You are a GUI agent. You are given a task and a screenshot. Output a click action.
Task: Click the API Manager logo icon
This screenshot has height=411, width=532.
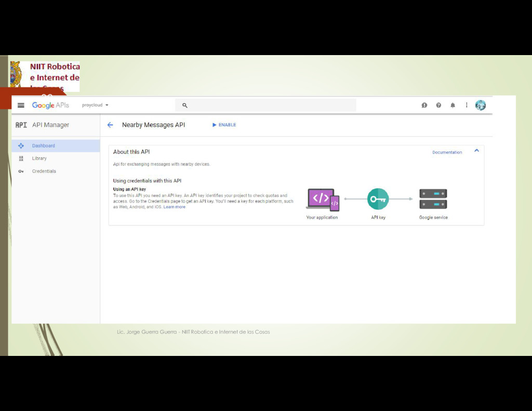[x=21, y=125]
